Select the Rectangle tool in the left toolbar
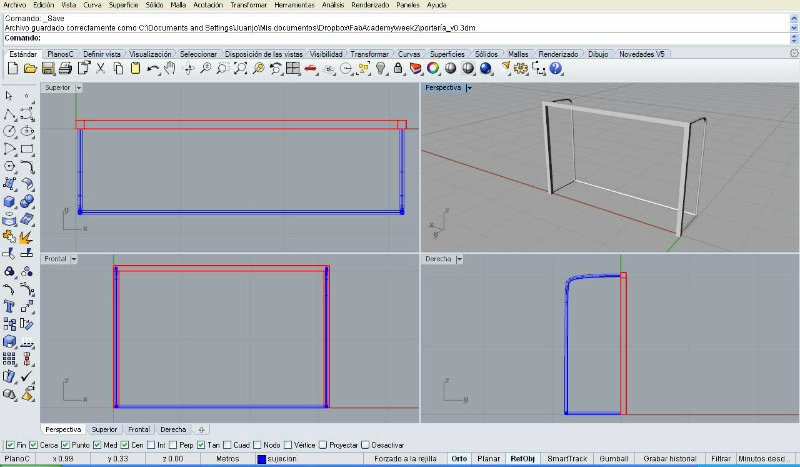The image size is (800, 467). (x=27, y=149)
